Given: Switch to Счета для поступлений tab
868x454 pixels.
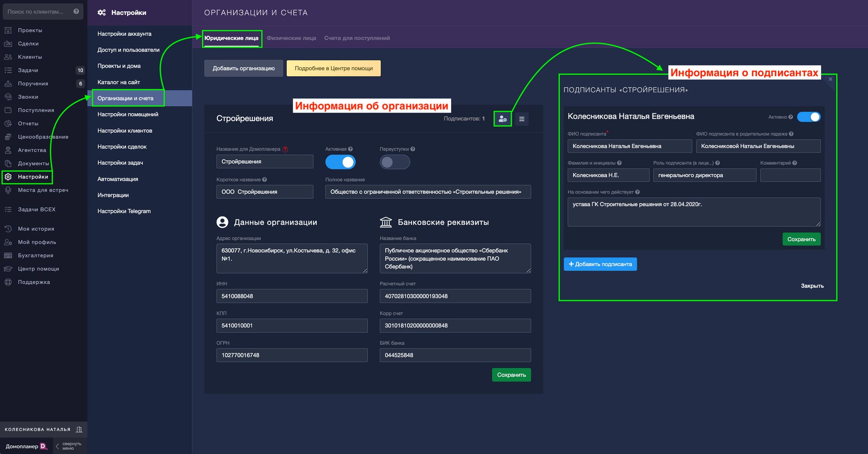Looking at the screenshot, I should coord(357,38).
